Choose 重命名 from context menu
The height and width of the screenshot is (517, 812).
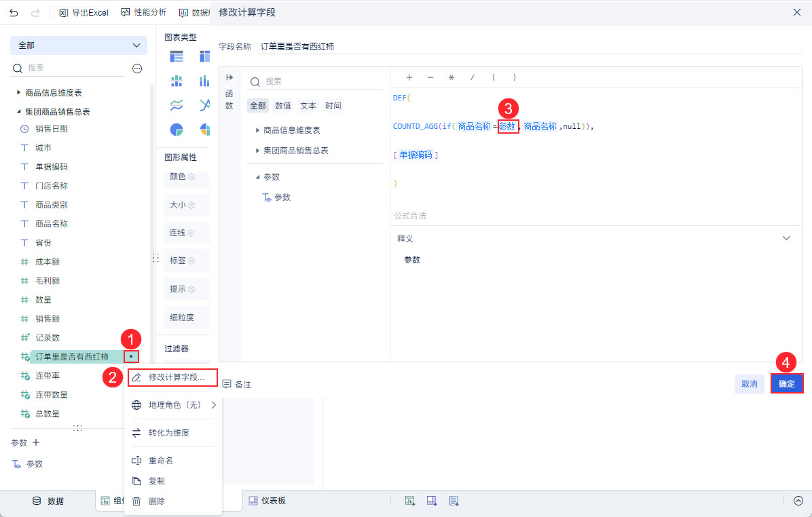pyautogui.click(x=173, y=460)
